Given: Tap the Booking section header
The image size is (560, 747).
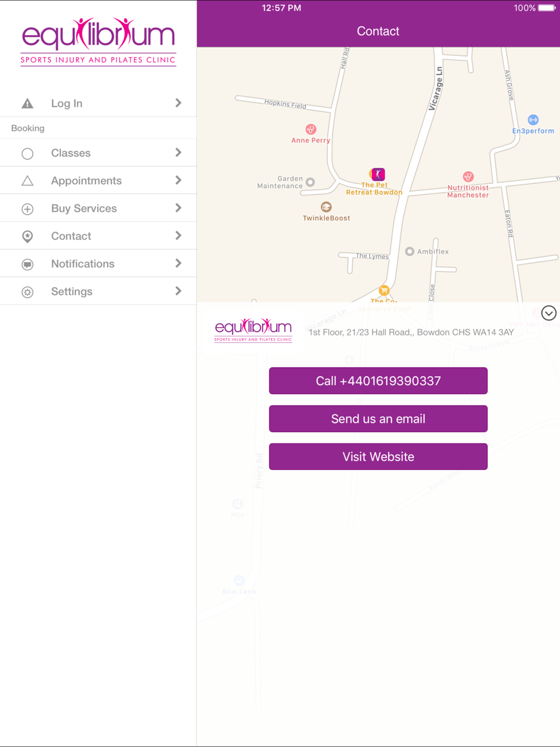Looking at the screenshot, I should (27, 128).
